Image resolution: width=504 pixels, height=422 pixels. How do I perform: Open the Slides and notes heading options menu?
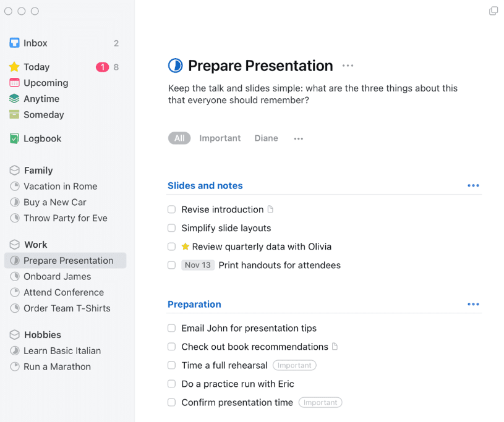pyautogui.click(x=473, y=185)
